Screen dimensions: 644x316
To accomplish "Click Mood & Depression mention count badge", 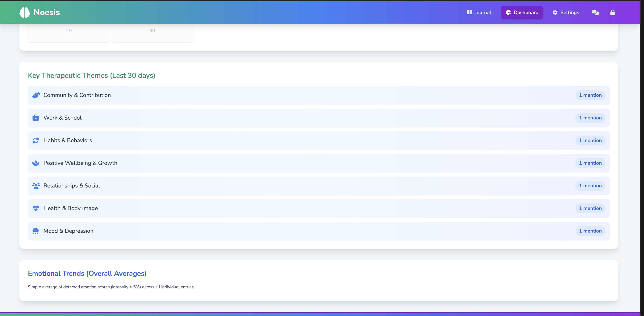I will click(590, 231).
